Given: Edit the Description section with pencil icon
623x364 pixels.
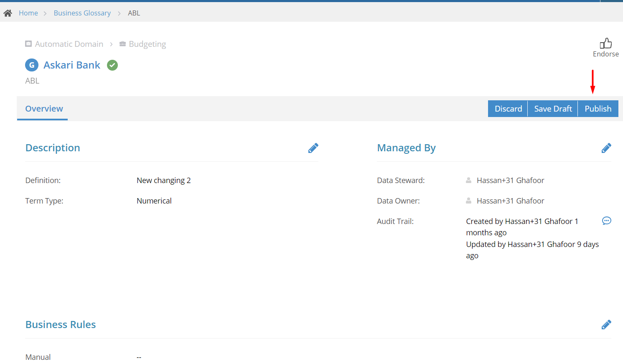Looking at the screenshot, I should pyautogui.click(x=313, y=148).
